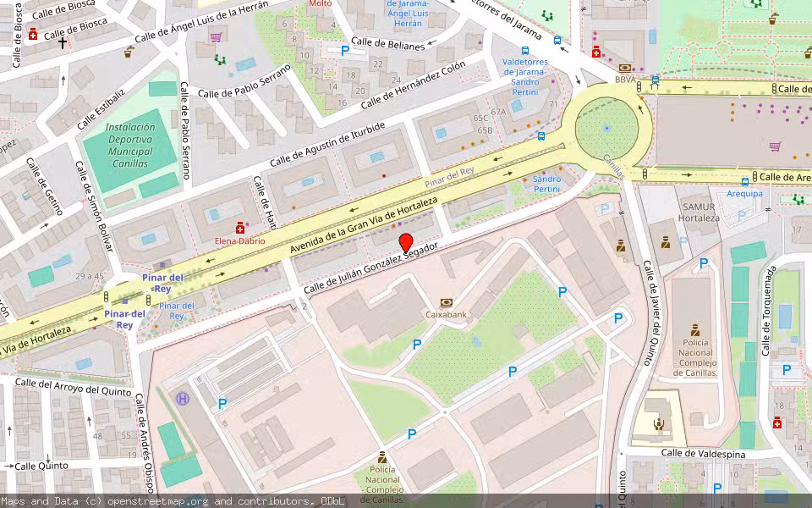The height and width of the screenshot is (508, 812).
Task: Click the Calle de Andrés Obispo label
Action: click(x=145, y=443)
